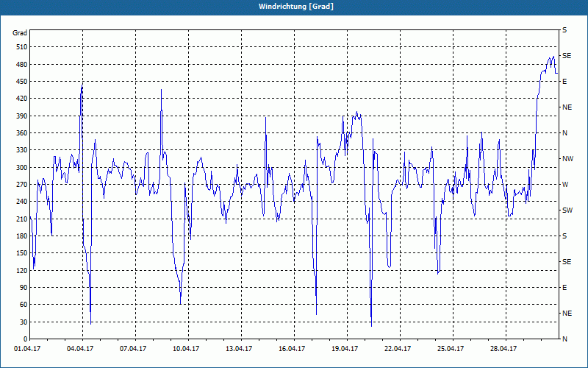588x368 pixels.
Task: Select the 480 value on the Grad axis
Action: 22,65
